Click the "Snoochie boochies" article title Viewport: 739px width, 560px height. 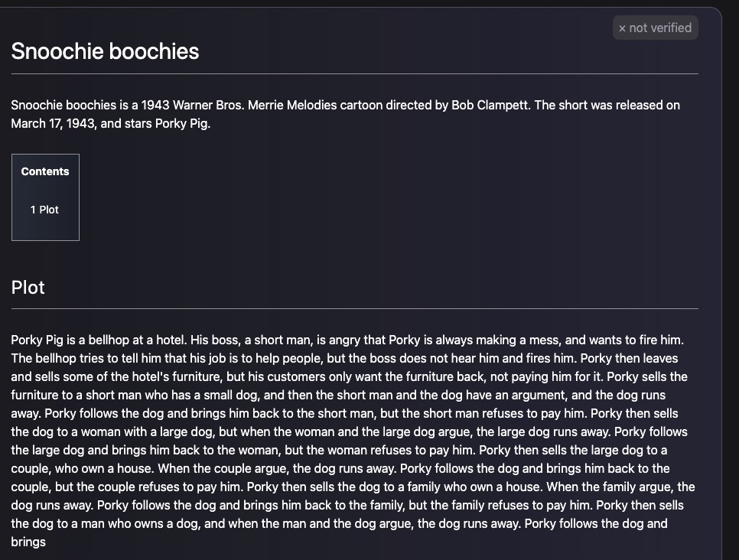tap(105, 51)
